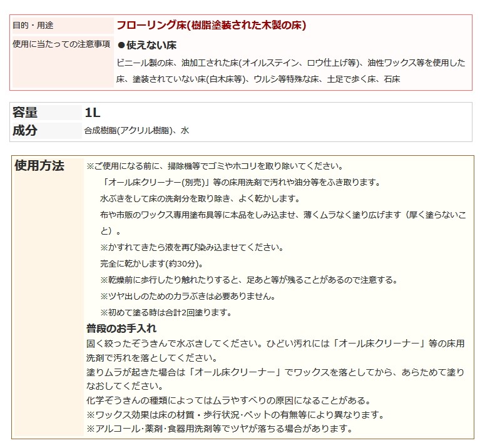The image size is (480, 448).
Task: Click the 「オール床クリーナー(別売)」 instruction line
Action: [239, 182]
